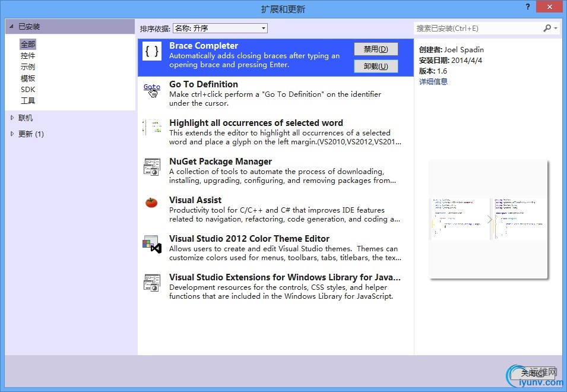Click the 创建者: Joel Spadin text
This screenshot has height=392, width=567.
(451, 49)
